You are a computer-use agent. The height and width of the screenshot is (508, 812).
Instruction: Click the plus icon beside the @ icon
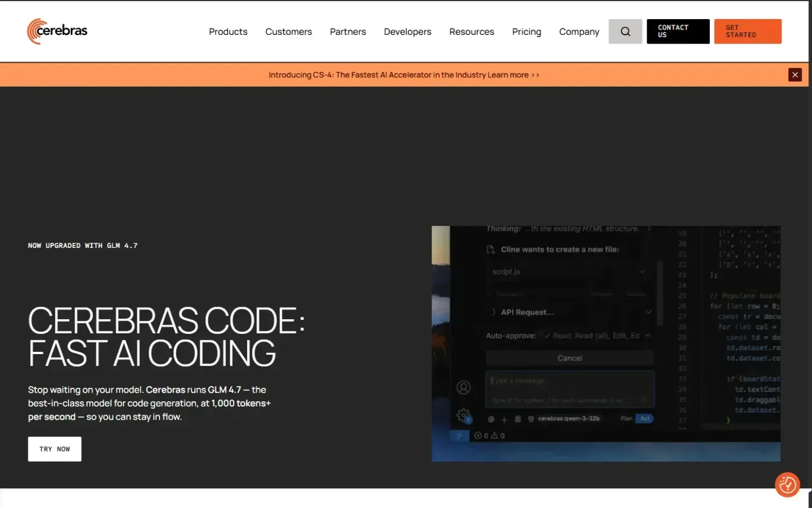pos(504,419)
